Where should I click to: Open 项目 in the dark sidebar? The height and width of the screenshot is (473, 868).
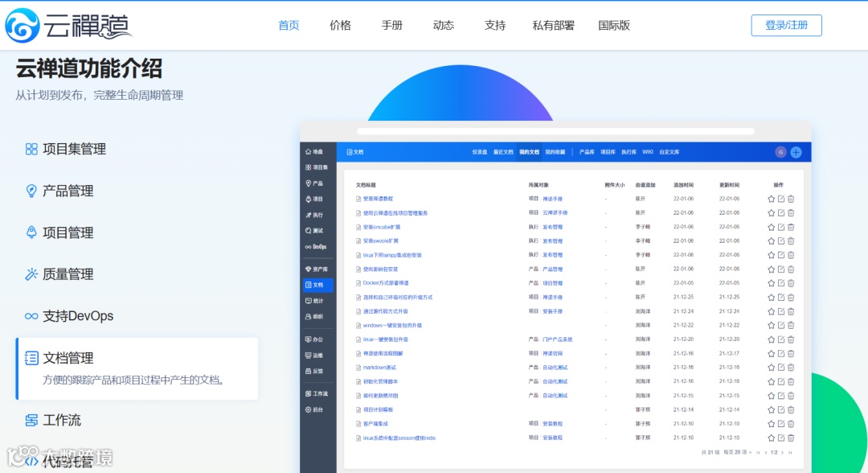(x=314, y=199)
